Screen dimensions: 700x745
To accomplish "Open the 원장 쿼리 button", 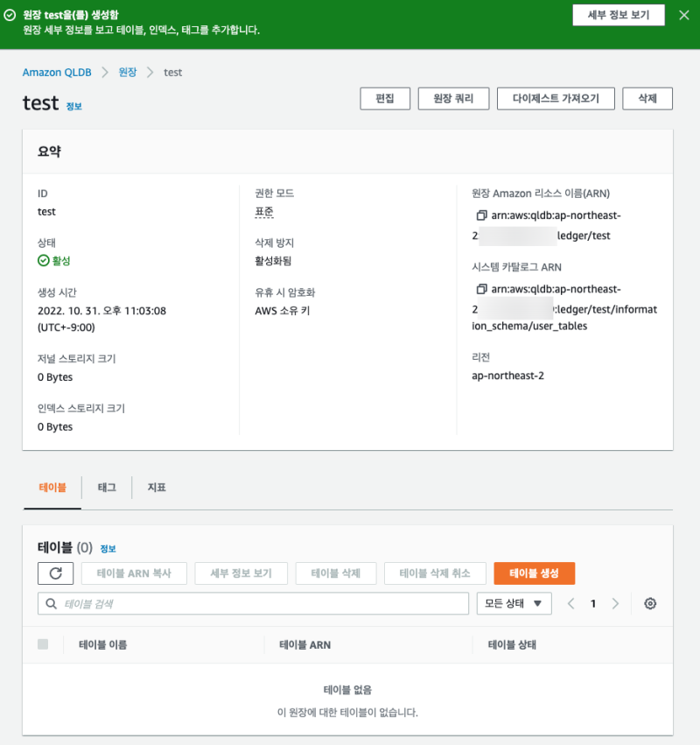I will pos(453,99).
